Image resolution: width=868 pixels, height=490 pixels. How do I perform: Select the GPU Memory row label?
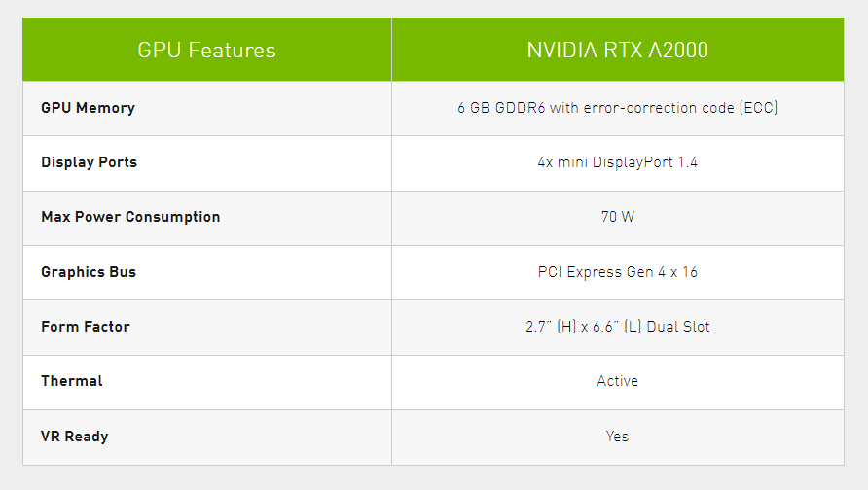[88, 108]
